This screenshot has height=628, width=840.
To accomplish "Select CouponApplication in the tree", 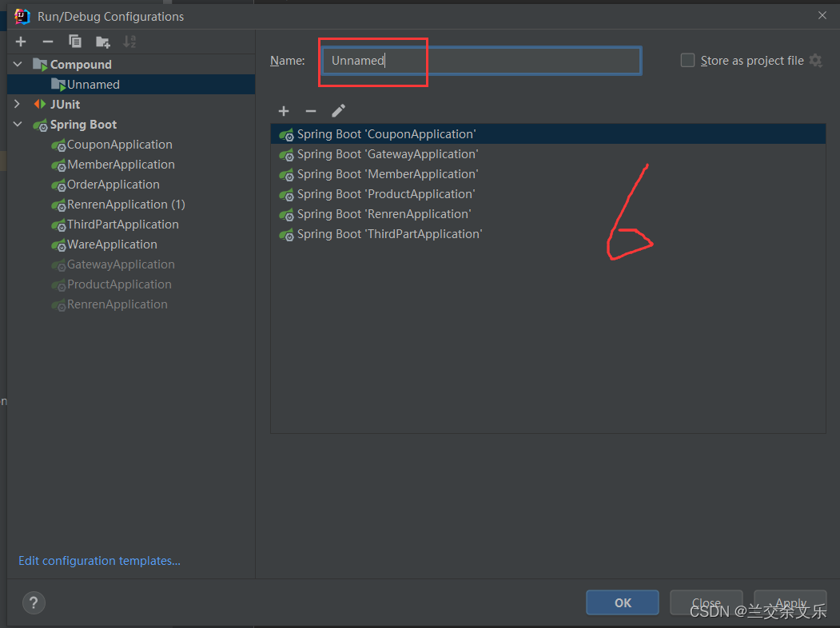I will pyautogui.click(x=119, y=145).
